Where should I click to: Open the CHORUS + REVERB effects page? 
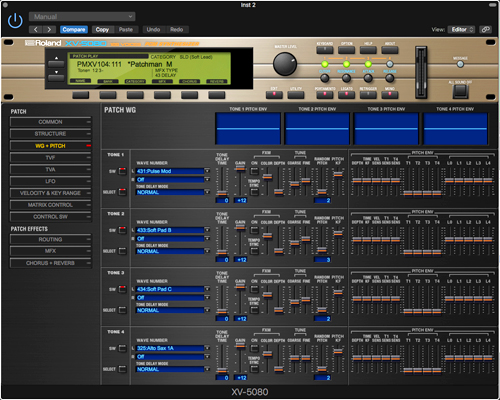pyautogui.click(x=50, y=263)
